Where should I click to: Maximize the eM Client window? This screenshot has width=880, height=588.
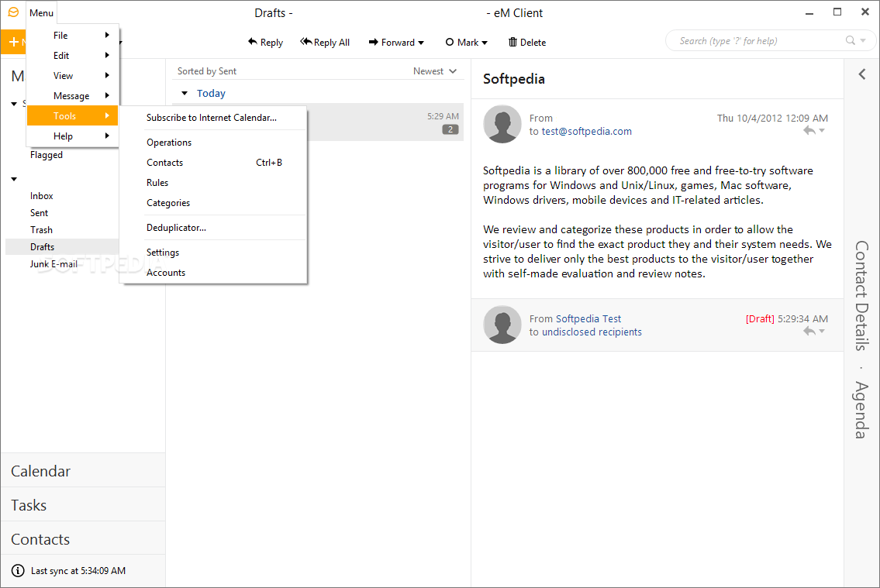tap(837, 12)
